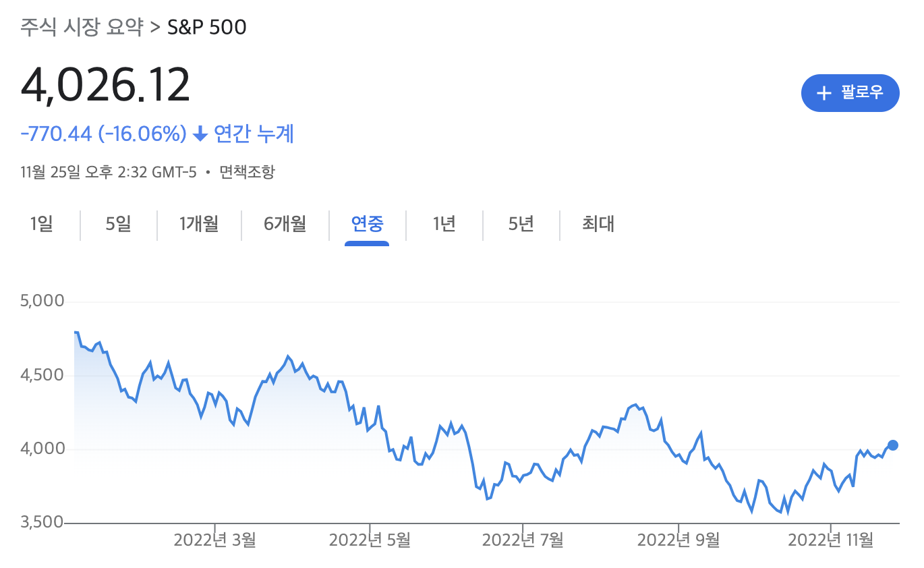The image size is (924, 568).
Task: Click the 5,000 y-axis label
Action: tap(42, 300)
